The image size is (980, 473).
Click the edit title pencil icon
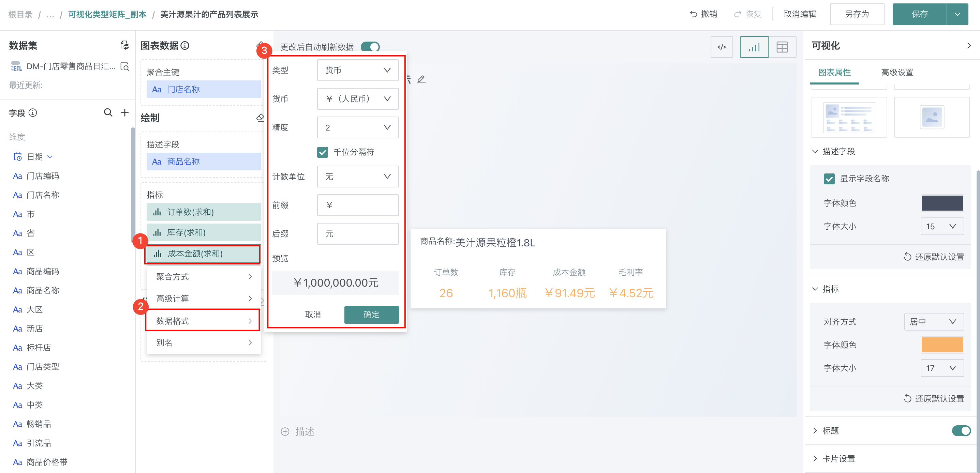click(x=421, y=79)
